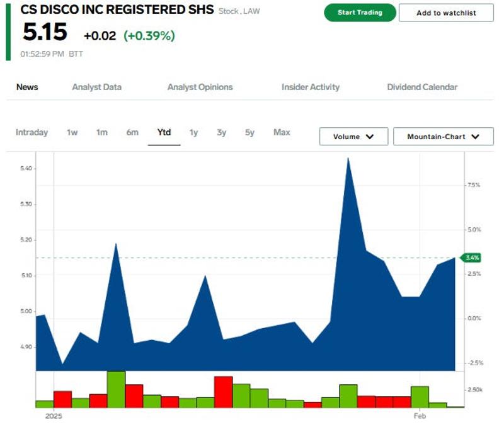Click the BTT exchange label
Screen dimensions: 504x427
coord(76,54)
